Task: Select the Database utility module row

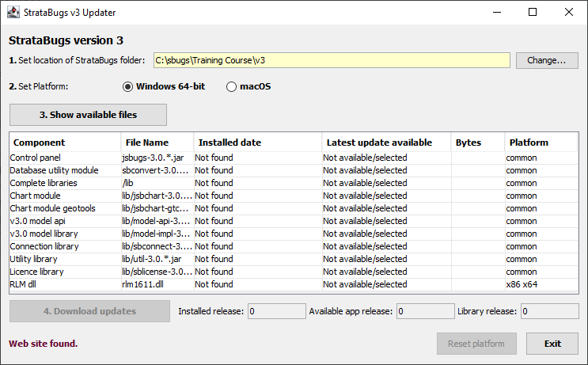Action: click(294, 170)
